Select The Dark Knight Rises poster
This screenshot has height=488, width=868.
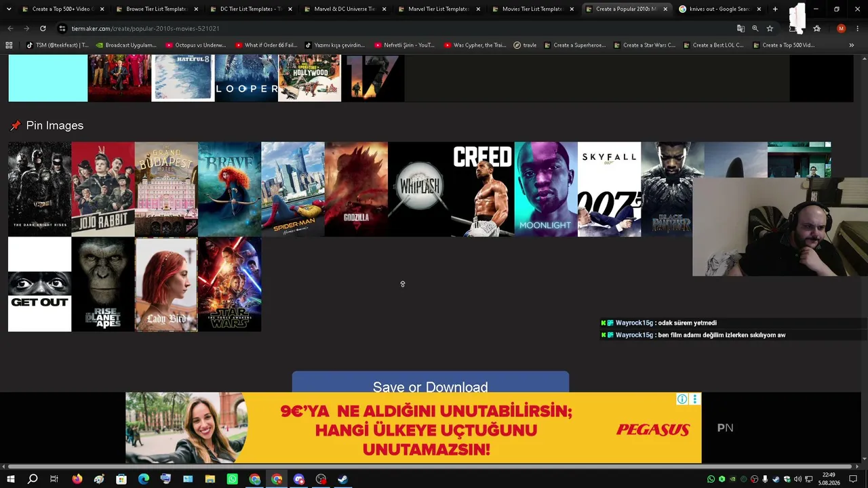coord(39,189)
